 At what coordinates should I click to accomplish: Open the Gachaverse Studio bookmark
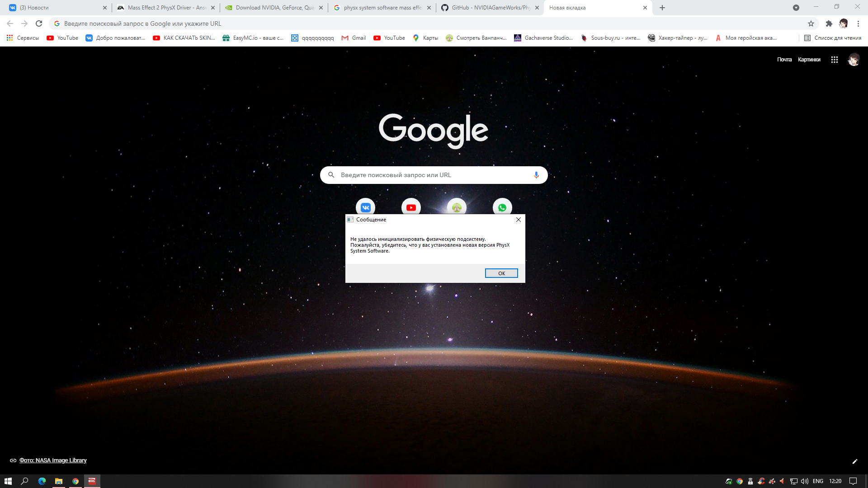pos(543,38)
